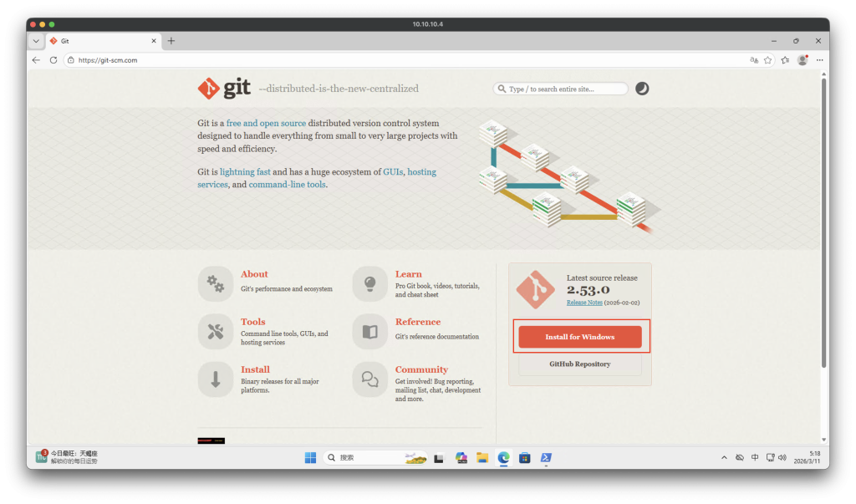Add this page to browser favorites
Viewport: 856px width, 504px height.
coord(767,60)
